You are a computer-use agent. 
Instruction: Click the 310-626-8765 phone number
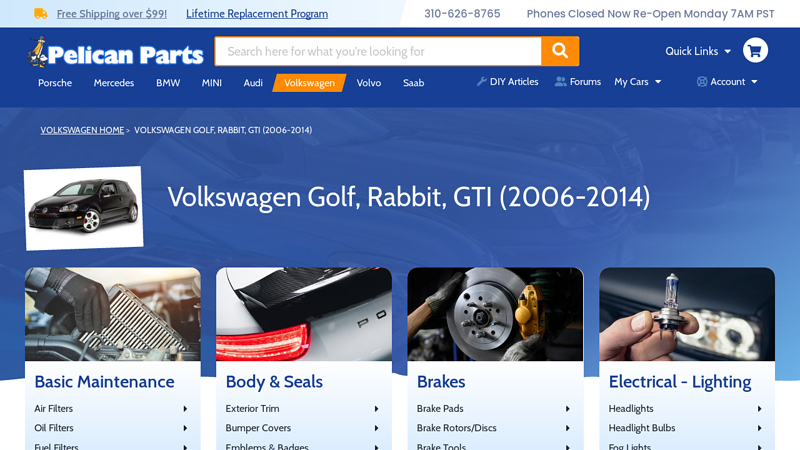[x=462, y=14]
